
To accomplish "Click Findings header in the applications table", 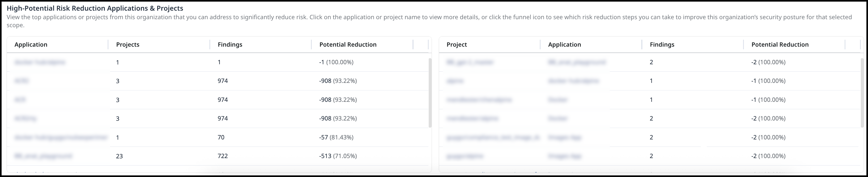I will 230,45.
